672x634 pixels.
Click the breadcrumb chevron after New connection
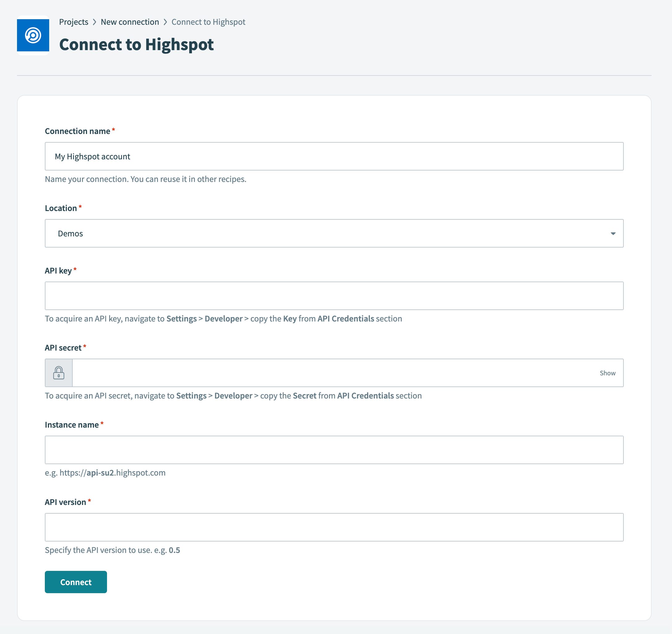[165, 22]
